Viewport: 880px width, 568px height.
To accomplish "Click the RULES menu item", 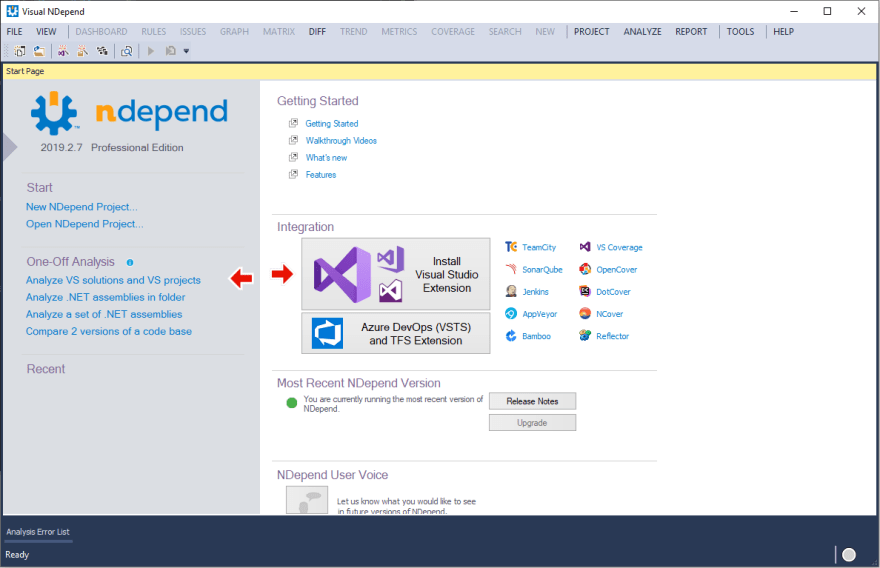I will [154, 31].
